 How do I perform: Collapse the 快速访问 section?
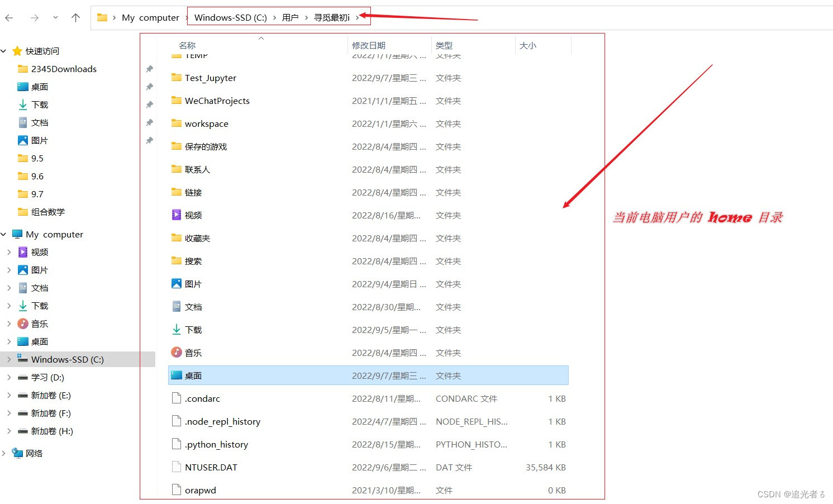click(4, 51)
